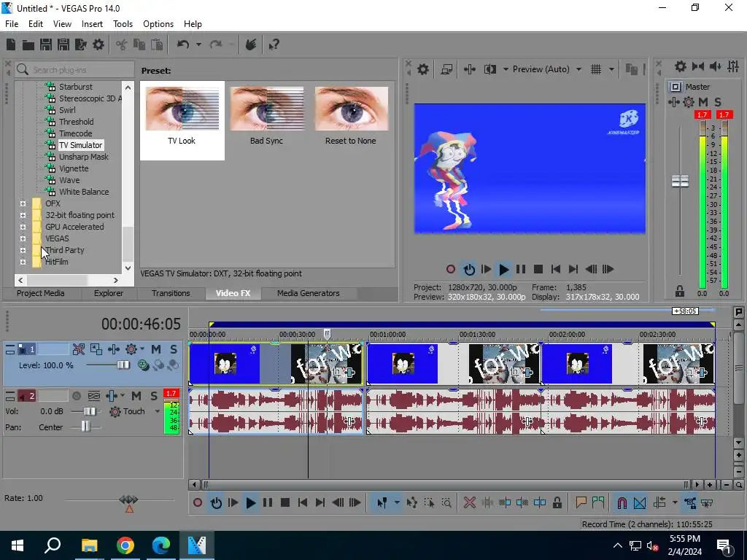747x560 pixels.
Task: Click Play in the timeline transport bar
Action: [x=251, y=503]
